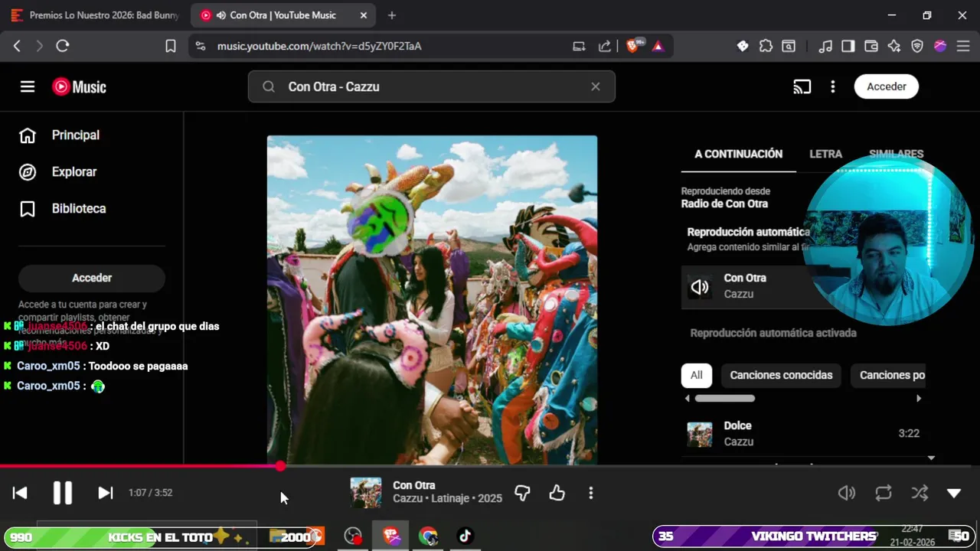Open the browser profile avatar
The width and height of the screenshot is (980, 551).
[940, 46]
